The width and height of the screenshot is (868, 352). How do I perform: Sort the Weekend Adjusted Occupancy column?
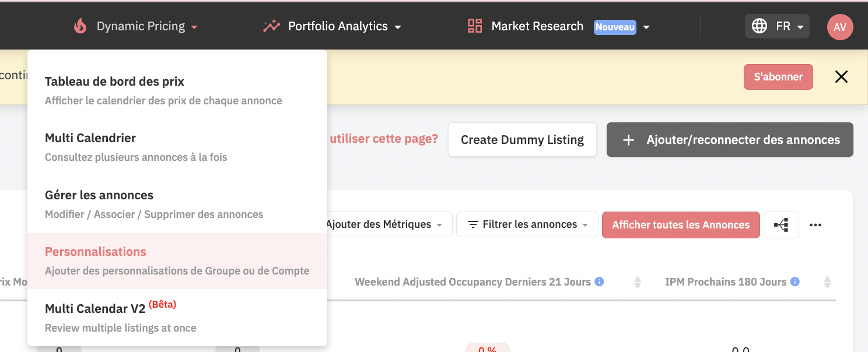pos(638,283)
